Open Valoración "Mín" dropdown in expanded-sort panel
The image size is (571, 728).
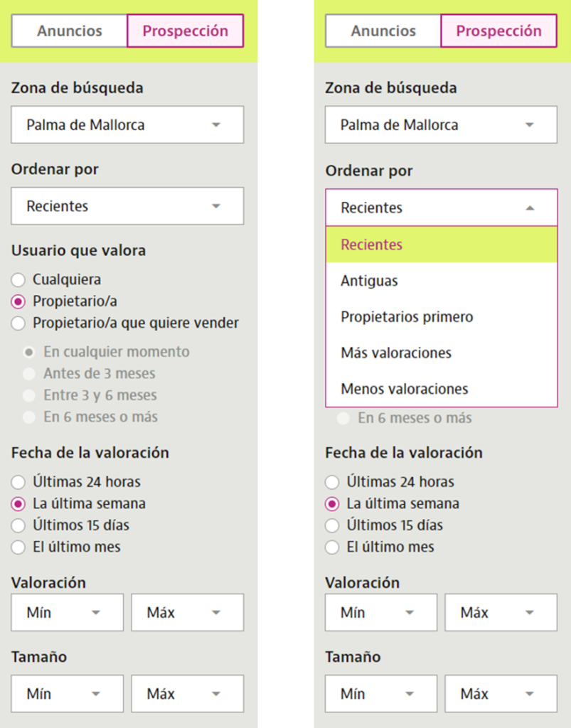[380, 613]
